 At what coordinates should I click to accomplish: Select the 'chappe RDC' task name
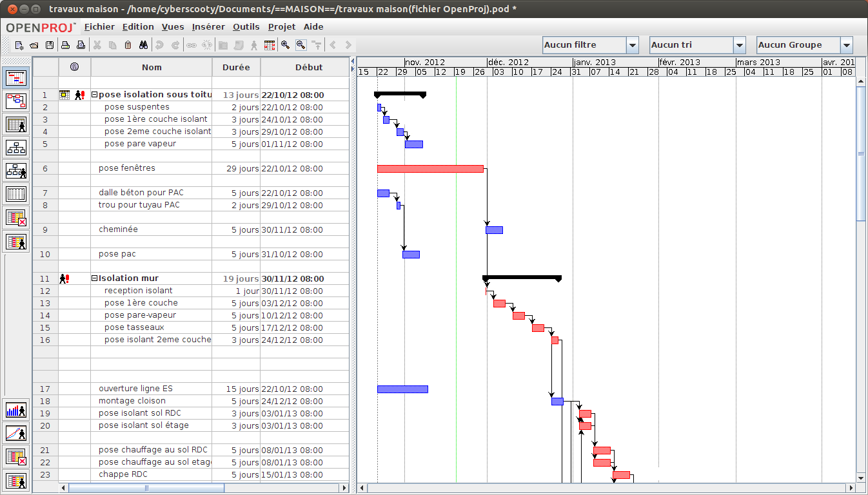pyautogui.click(x=123, y=474)
